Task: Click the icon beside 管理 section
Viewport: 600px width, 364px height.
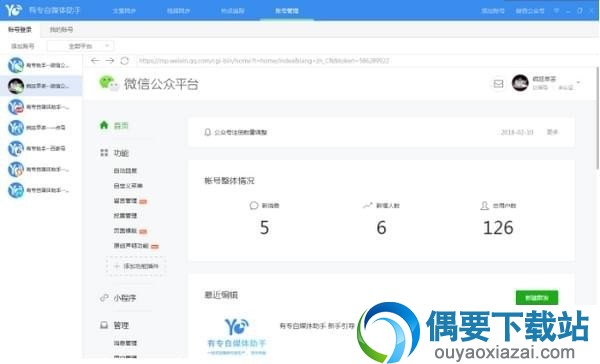Action: point(104,325)
